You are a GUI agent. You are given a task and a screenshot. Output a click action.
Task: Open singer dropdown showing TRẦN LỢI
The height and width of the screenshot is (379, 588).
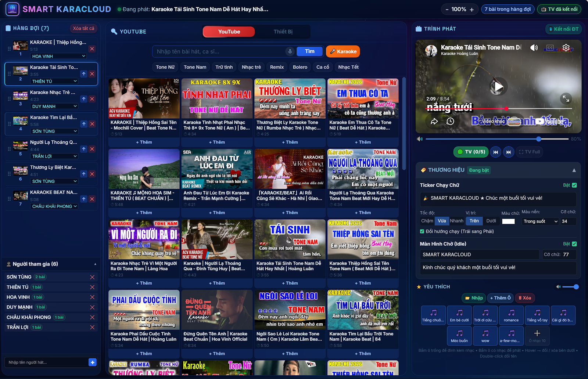[x=54, y=156]
